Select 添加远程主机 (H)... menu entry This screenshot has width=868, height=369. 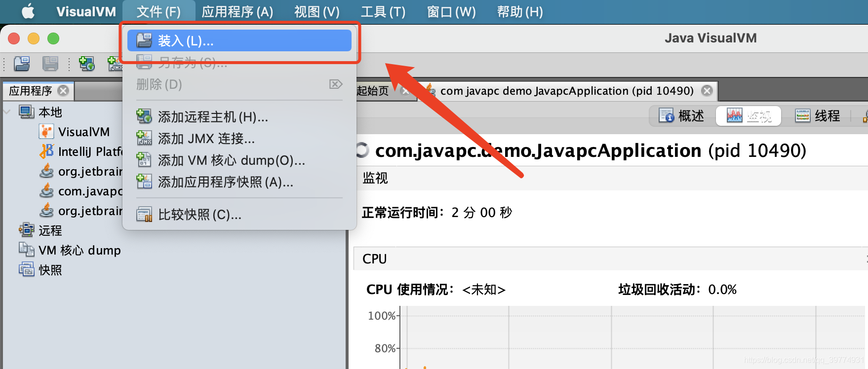(239, 117)
